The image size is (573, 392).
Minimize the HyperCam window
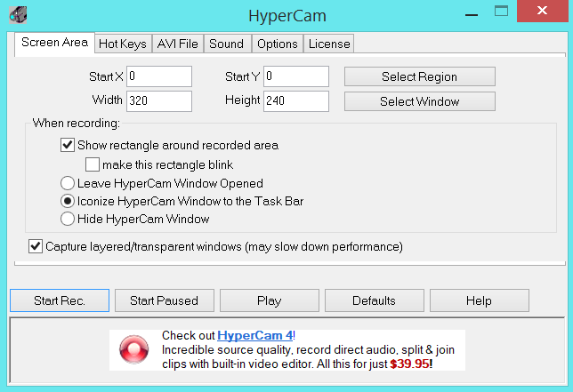click(x=472, y=15)
